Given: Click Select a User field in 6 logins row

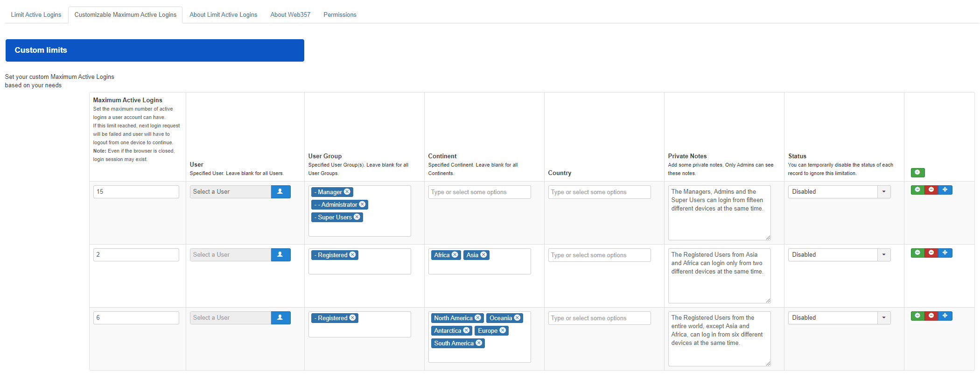Looking at the screenshot, I should pos(230,318).
